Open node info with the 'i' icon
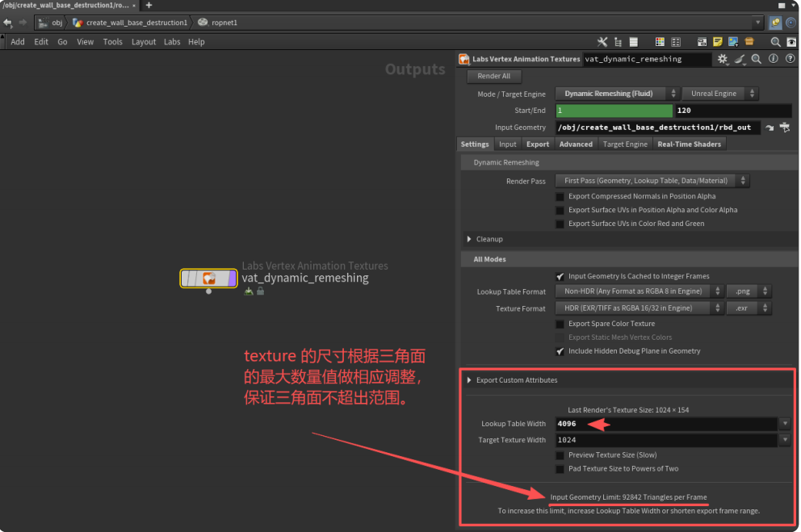The height and width of the screenshot is (532, 801). (773, 59)
